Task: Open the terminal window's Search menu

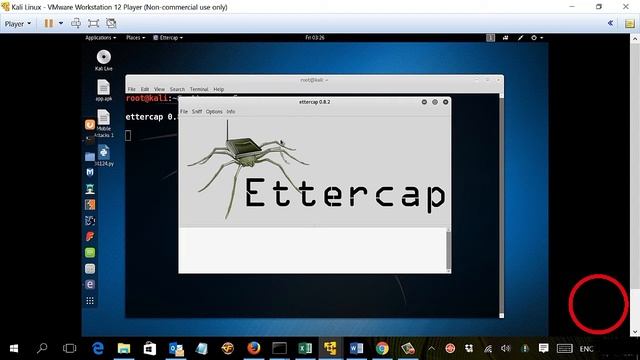Action: (x=177, y=89)
